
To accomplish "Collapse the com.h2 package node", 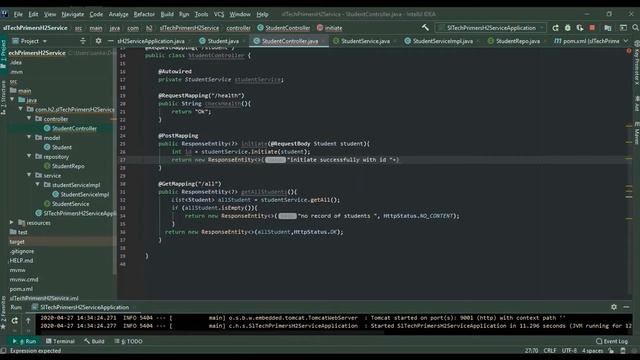I will coord(21,109).
